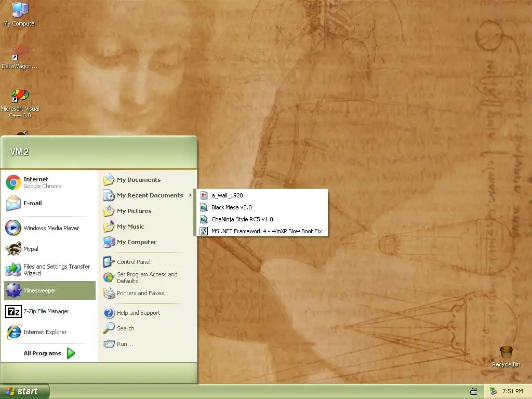Open My Music folder
532x399 pixels.
(x=148, y=227)
